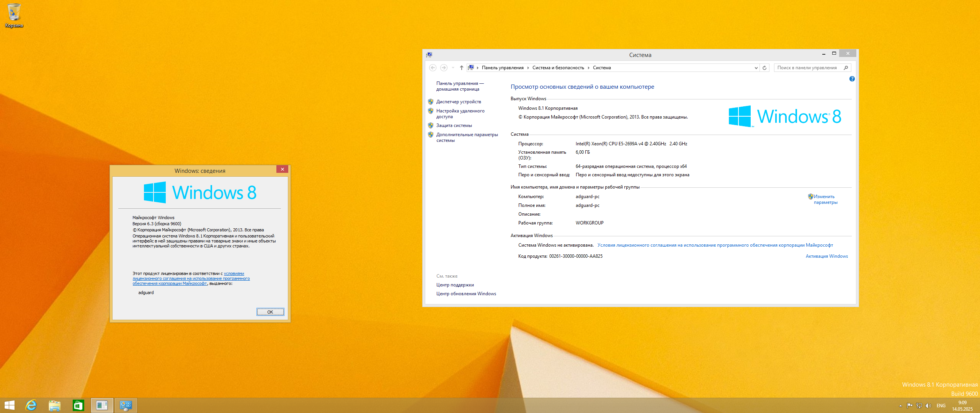980x413 pixels.
Task: Maximize the Система window
Action: (x=834, y=53)
